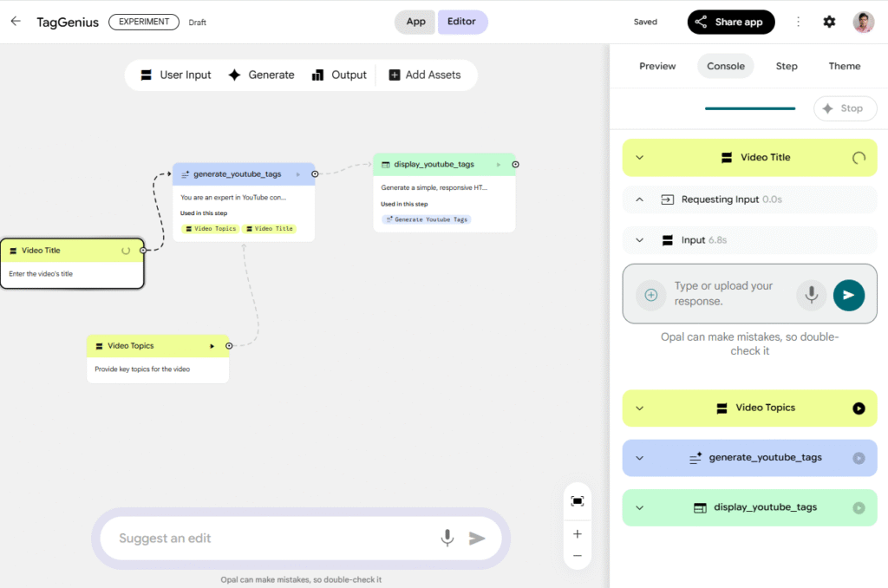This screenshot has width=888, height=588.
Task: Click the fit-to-screen zoom icon on canvas
Action: pos(578,501)
